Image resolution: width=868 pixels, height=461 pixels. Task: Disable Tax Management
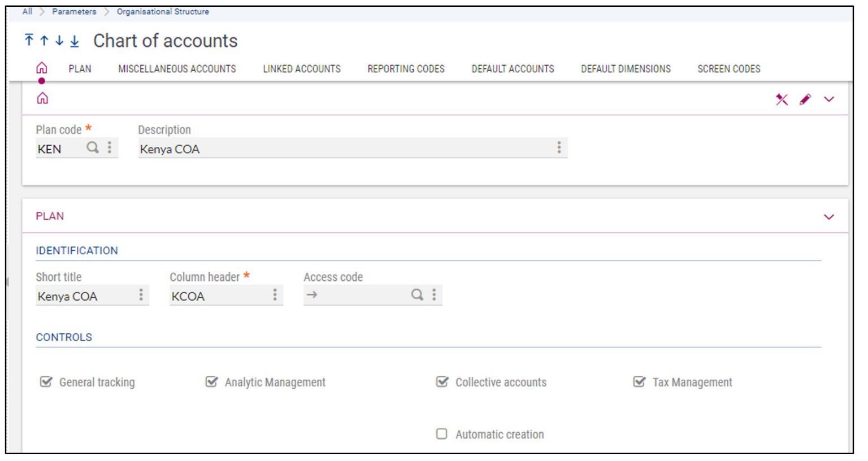pos(639,382)
